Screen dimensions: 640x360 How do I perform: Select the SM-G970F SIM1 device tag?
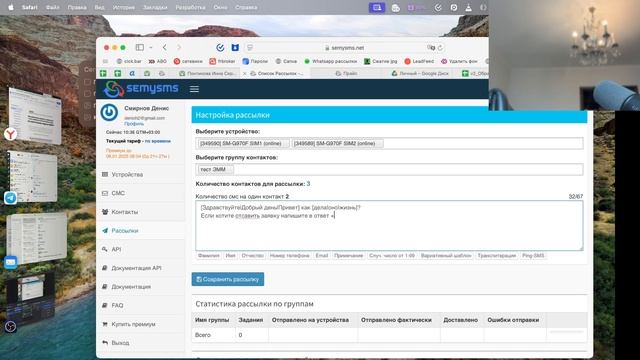[x=243, y=143]
